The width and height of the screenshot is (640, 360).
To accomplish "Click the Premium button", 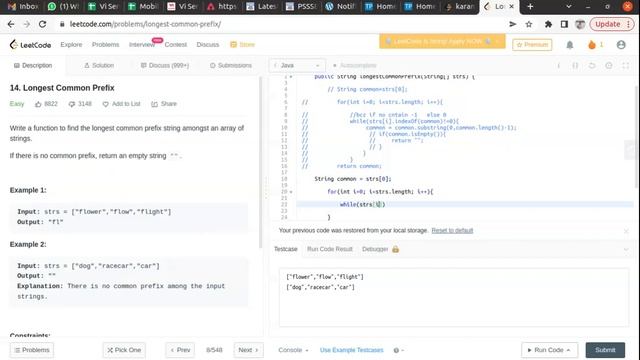I will 532,44.
